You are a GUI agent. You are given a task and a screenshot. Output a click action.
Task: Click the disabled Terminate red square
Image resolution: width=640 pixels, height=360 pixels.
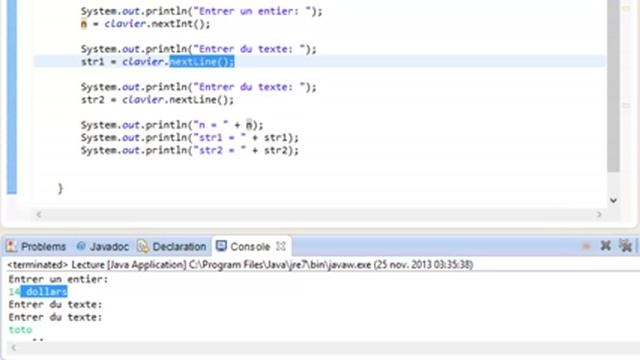click(586, 246)
